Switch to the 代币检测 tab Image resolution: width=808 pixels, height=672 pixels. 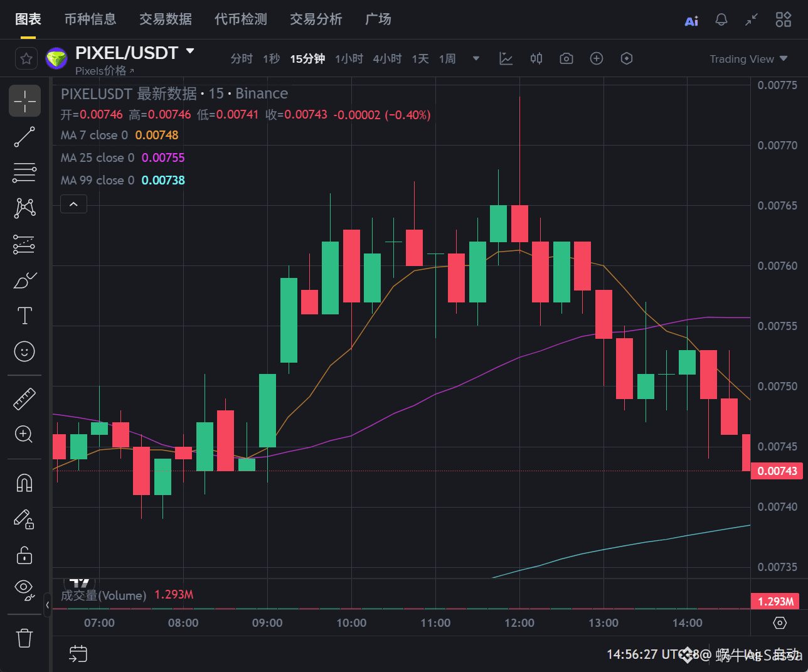(241, 19)
